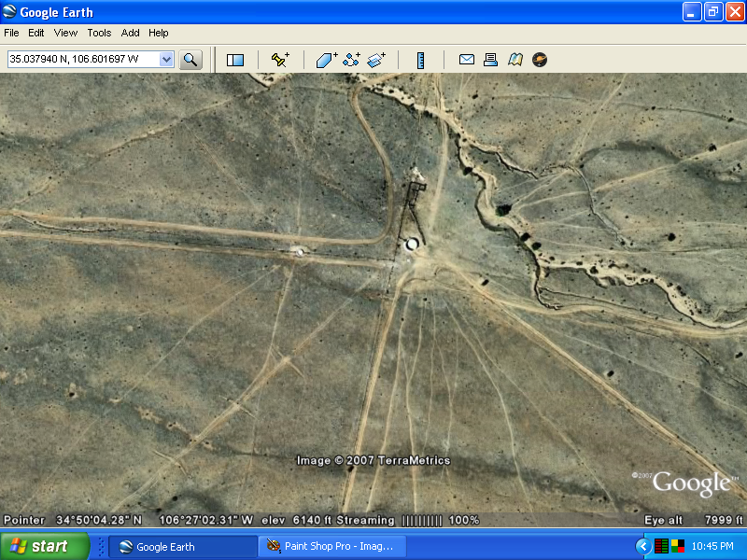Image resolution: width=747 pixels, height=560 pixels.
Task: Email the view using envelope icon
Action: point(466,60)
